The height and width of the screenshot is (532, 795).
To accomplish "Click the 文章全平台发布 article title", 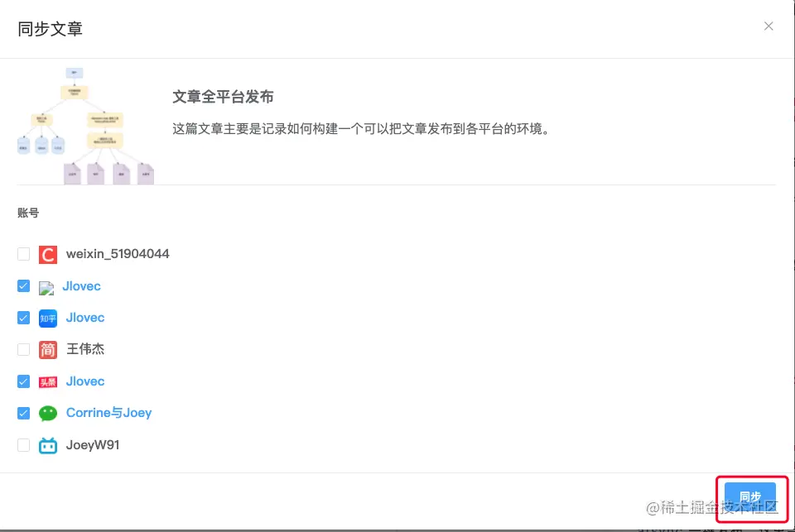I will tap(223, 97).
